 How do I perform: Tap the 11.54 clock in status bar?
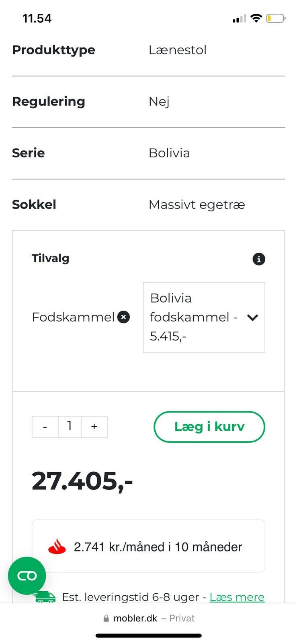coord(37,19)
